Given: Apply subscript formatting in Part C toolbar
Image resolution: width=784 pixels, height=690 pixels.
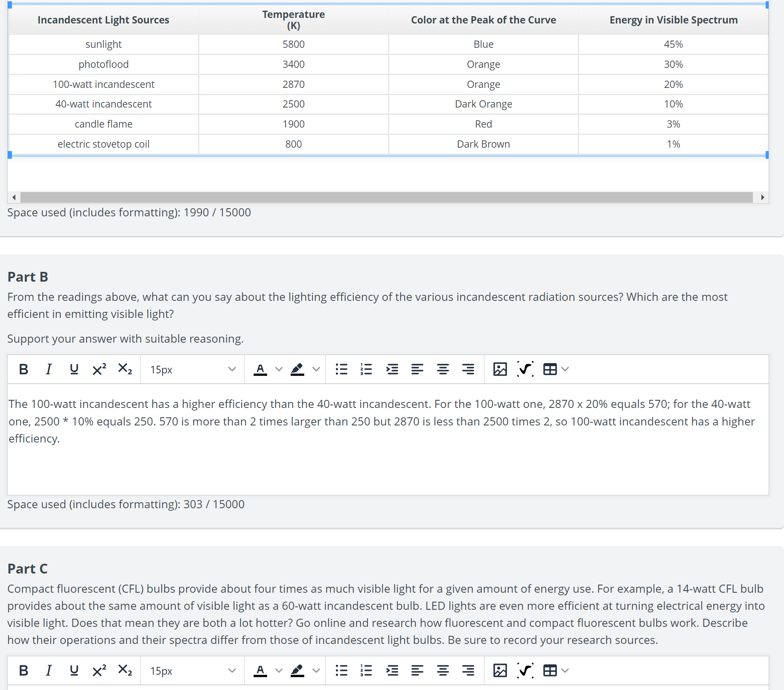Looking at the screenshot, I should point(125,670).
